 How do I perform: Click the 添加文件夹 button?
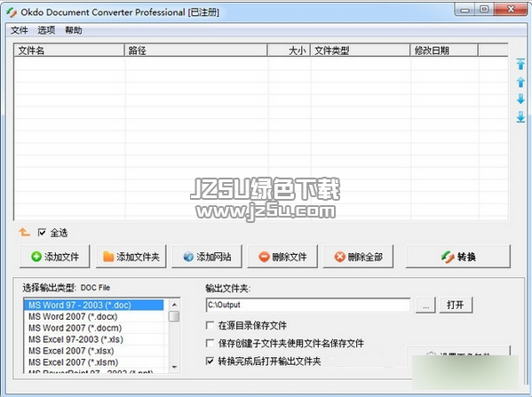click(131, 257)
